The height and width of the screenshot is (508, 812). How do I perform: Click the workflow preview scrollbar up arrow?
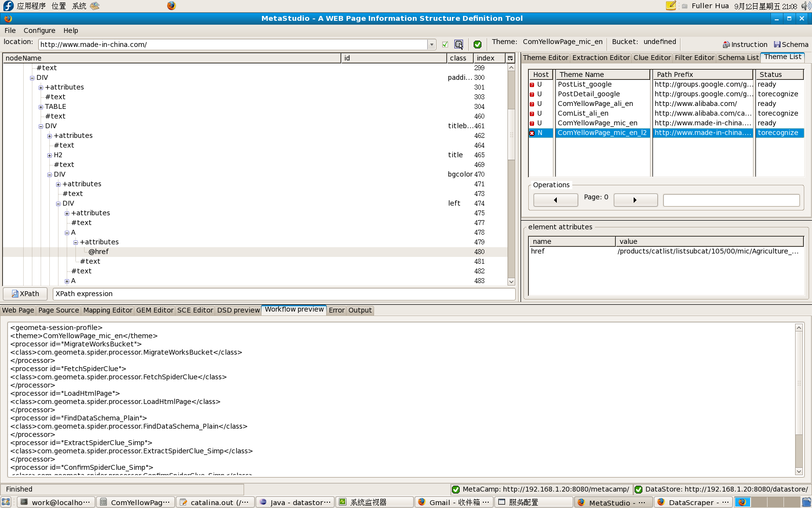798,328
